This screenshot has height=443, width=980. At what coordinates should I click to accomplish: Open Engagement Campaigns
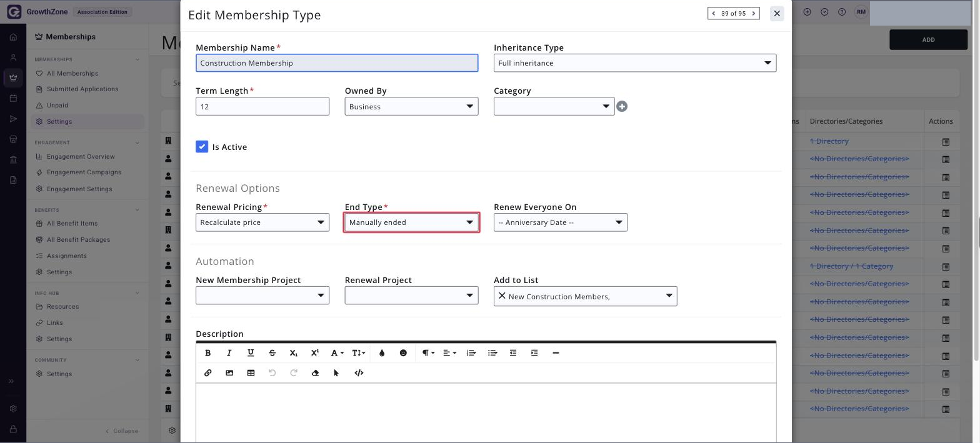(84, 172)
